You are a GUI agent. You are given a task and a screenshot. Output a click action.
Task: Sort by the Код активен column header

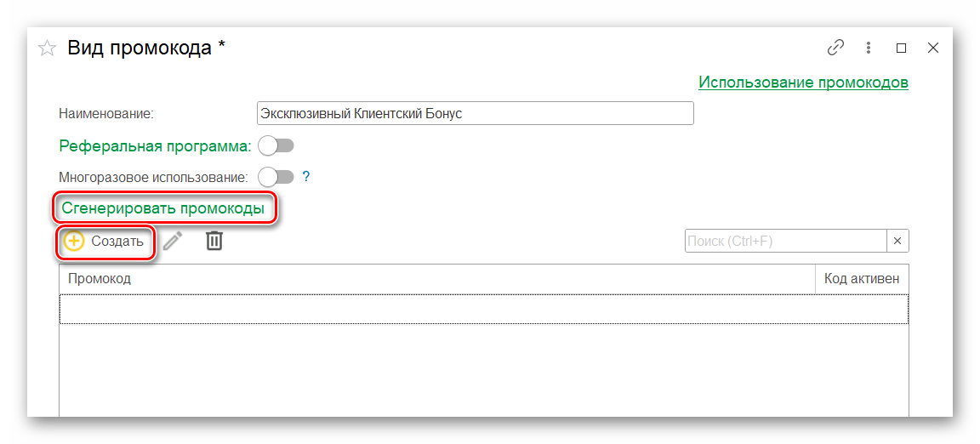862,279
